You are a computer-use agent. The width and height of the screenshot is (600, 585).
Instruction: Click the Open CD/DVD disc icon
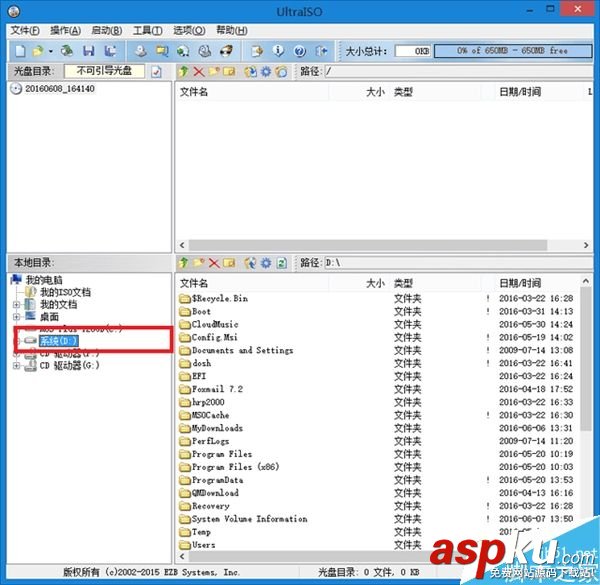67,51
